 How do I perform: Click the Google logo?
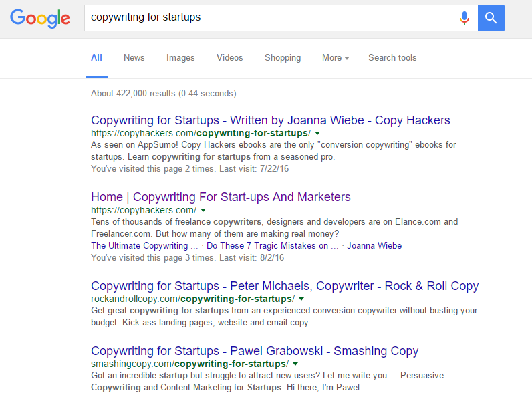[40, 18]
